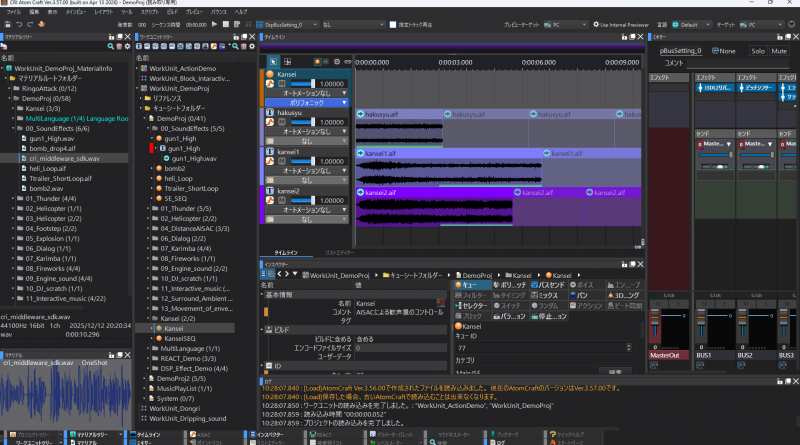Open the language Default dropdown
This screenshot has width=800, height=445.
[691, 24]
